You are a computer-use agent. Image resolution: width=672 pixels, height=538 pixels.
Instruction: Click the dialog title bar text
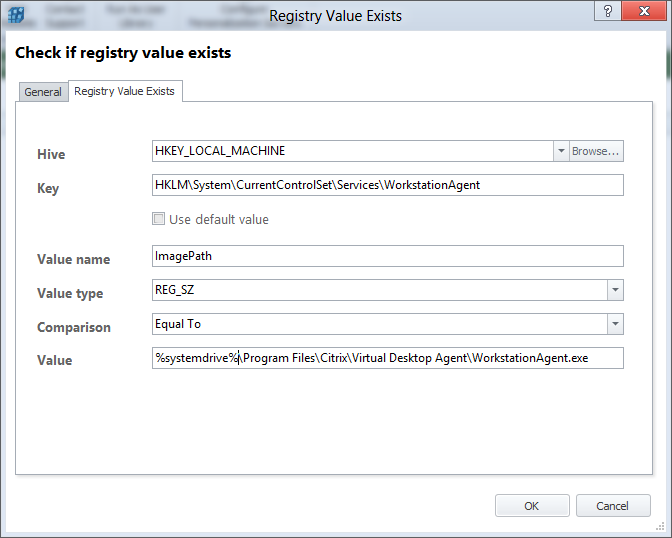335,15
